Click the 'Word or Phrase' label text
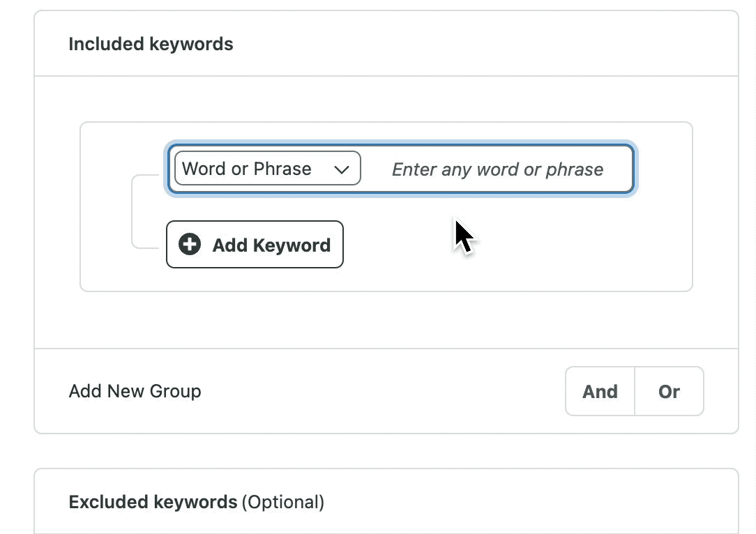The height and width of the screenshot is (534, 756). click(247, 169)
